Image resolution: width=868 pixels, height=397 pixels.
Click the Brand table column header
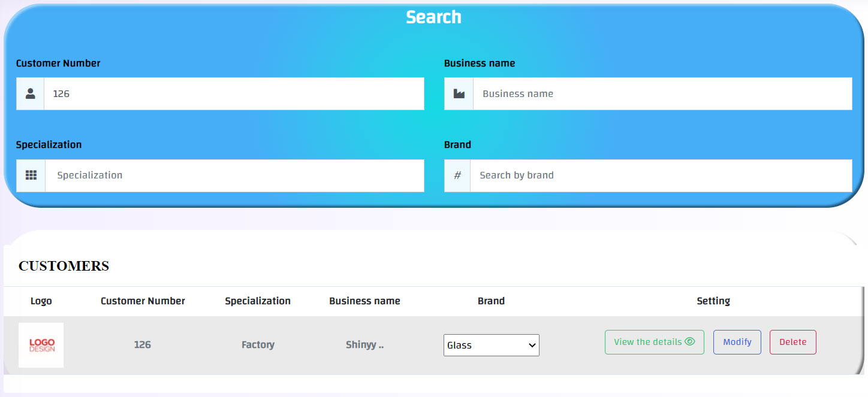[491, 301]
